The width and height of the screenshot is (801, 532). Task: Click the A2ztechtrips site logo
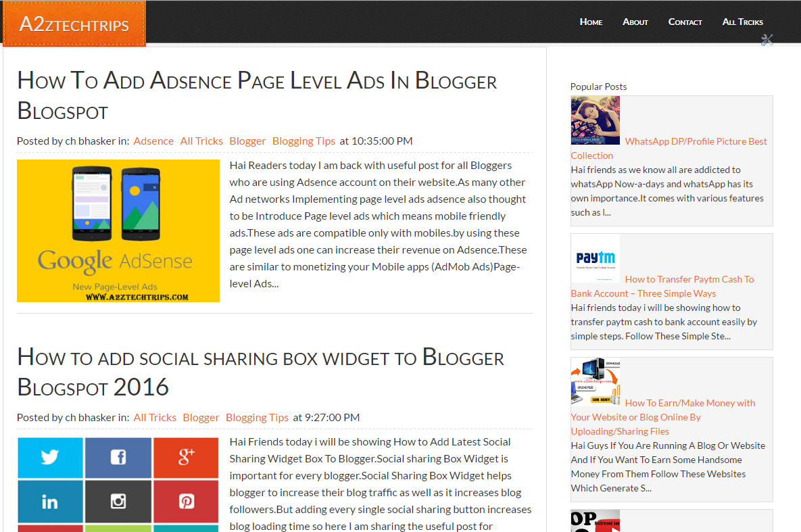pyautogui.click(x=74, y=24)
